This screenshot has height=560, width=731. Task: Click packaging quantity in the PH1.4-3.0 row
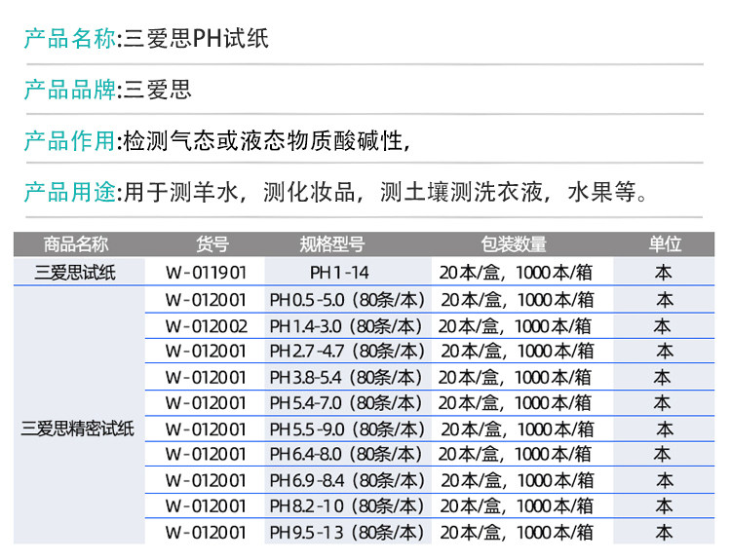515,326
